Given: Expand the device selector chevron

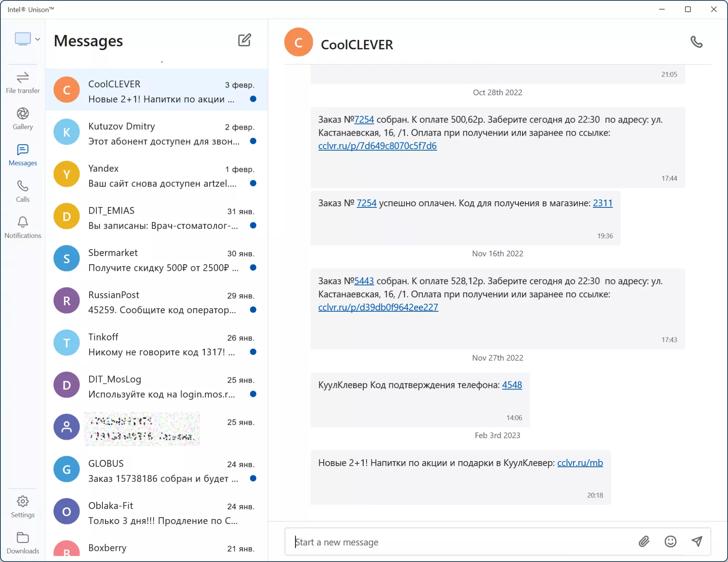Looking at the screenshot, I should point(38,39).
